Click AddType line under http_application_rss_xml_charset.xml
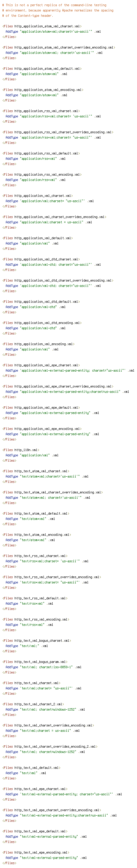The image size is (137, 868). click(x=53, y=117)
